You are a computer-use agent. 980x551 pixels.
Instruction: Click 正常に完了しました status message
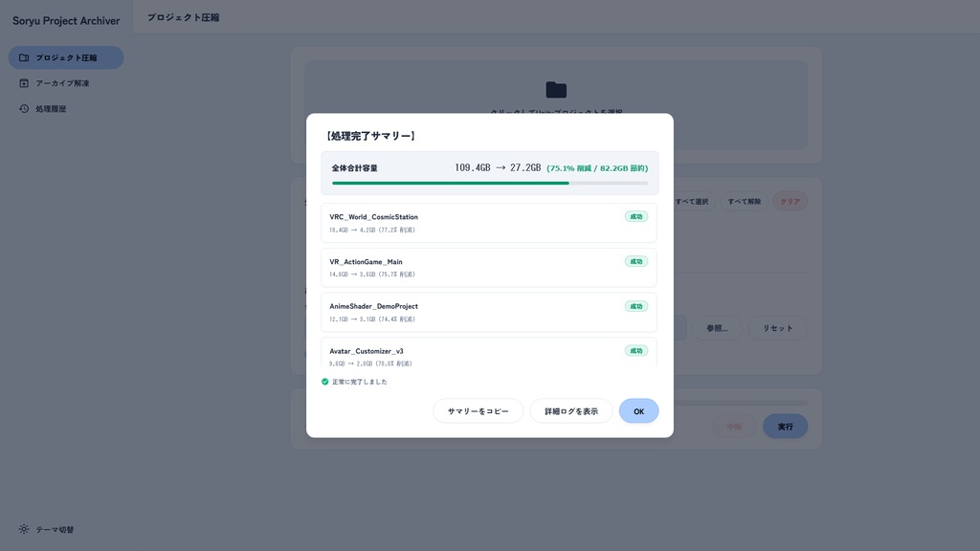click(360, 382)
